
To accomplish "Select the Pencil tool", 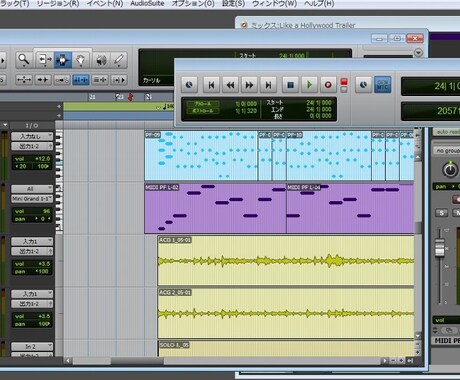I will click(119, 60).
